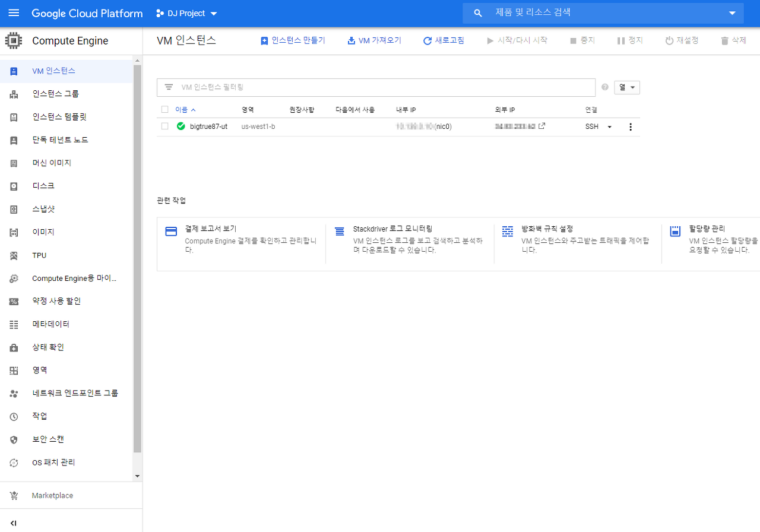Click the 보안 스캔 shield icon
Viewport: 760px width, 532px height.
coord(14,440)
